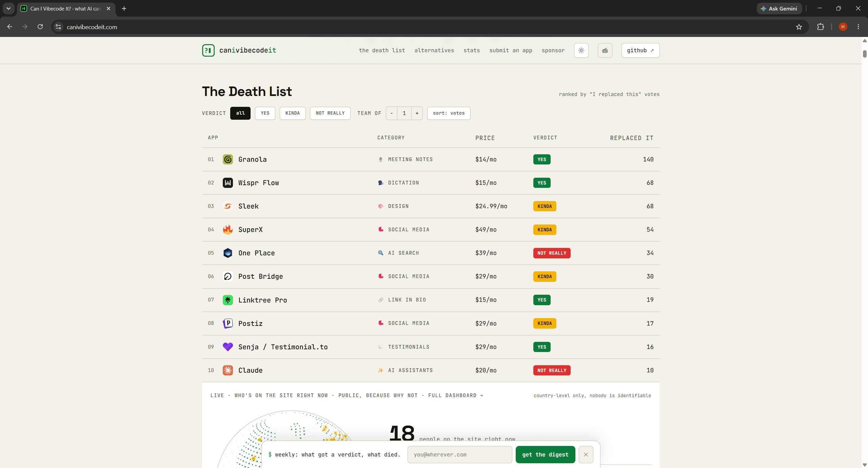This screenshot has width=868, height=468.
Task: Click the AI Search magnifier icon
Action: pyautogui.click(x=380, y=253)
